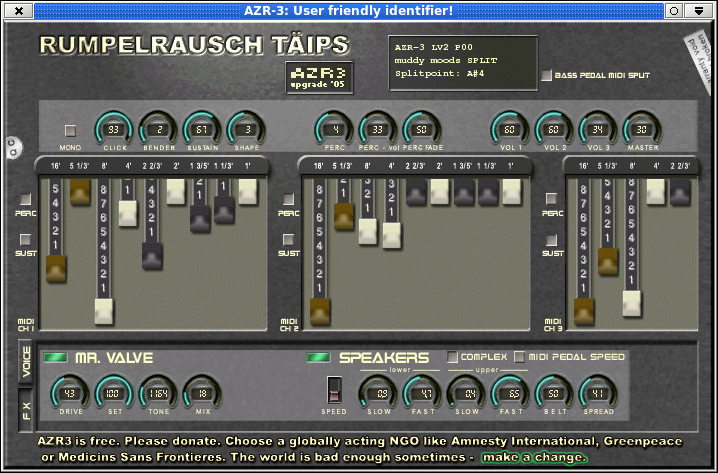The width and height of the screenshot is (718, 473).
Task: Click the lower Slow speaker knob
Action: point(378,393)
